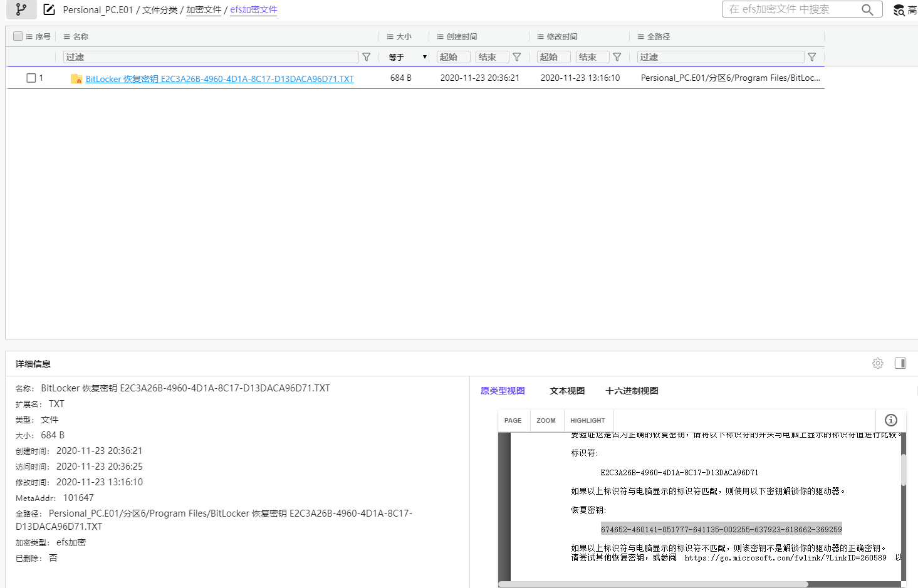Open the ZOOM menu in preview toolbar
918x588 pixels.
click(546, 421)
